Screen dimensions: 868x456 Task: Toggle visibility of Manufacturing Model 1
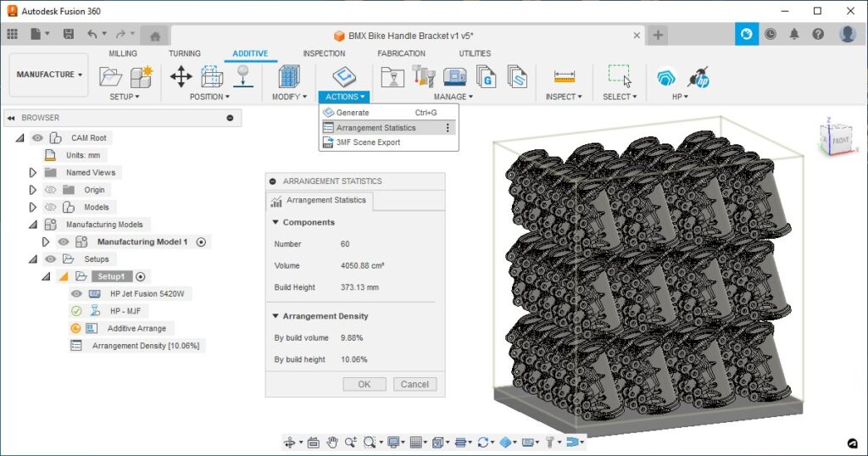click(x=64, y=242)
